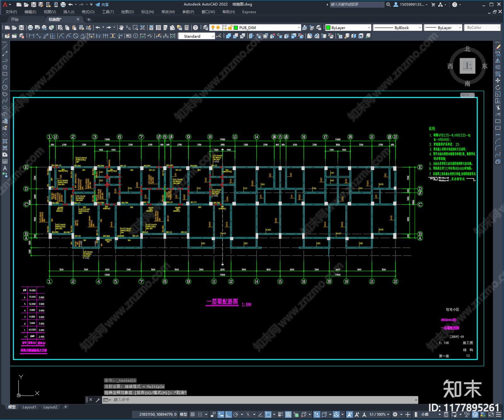Open the annotation scale 1:1 / 100% dropdown
The width and height of the screenshot is (504, 420).
(x=379, y=414)
